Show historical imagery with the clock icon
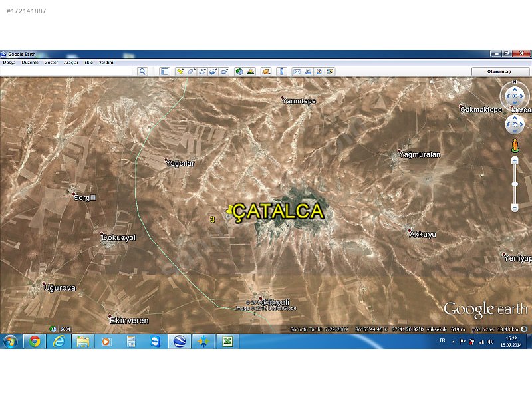532x399 pixels. (239, 72)
